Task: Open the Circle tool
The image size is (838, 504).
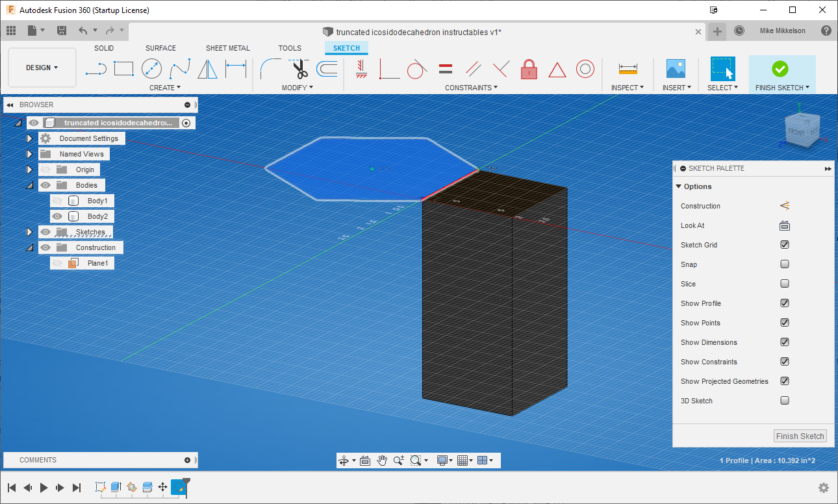Action: tap(151, 68)
